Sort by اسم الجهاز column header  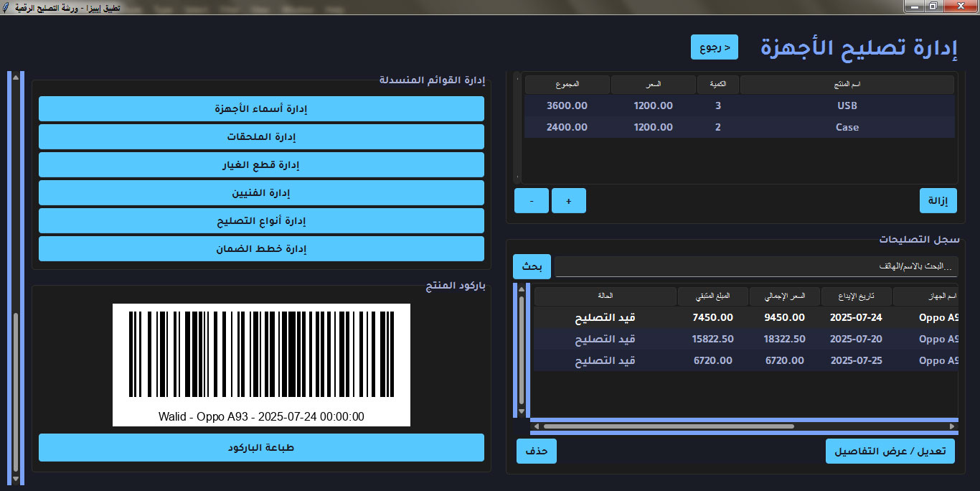926,296
